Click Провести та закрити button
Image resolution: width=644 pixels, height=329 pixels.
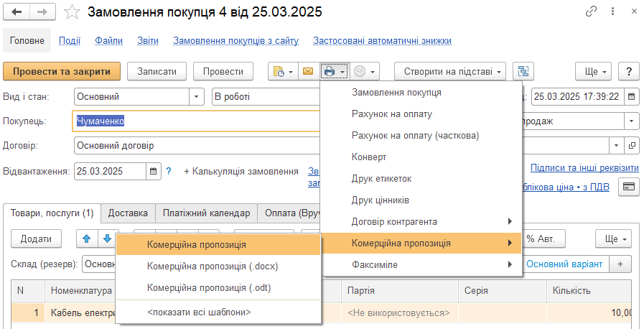[x=62, y=71]
